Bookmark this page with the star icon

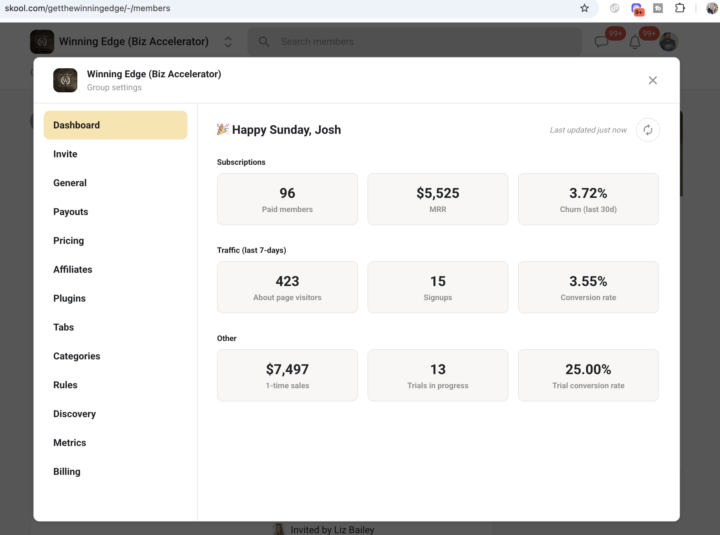pyautogui.click(x=584, y=8)
